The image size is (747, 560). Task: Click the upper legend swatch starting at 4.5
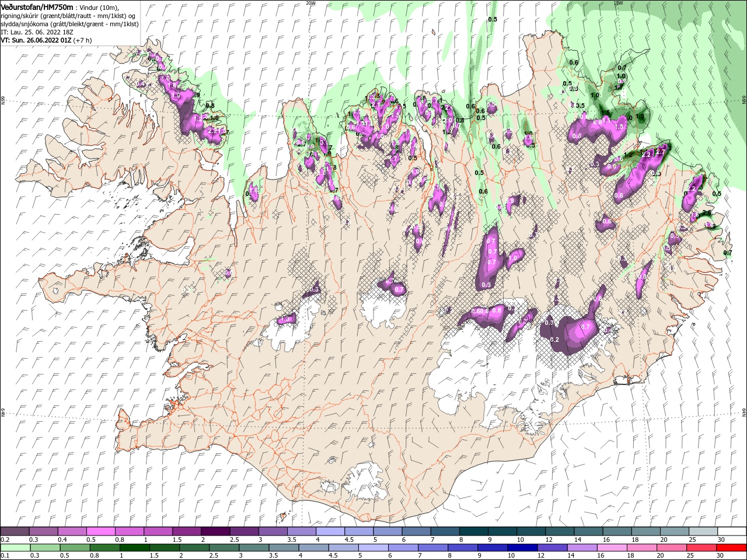(x=359, y=531)
